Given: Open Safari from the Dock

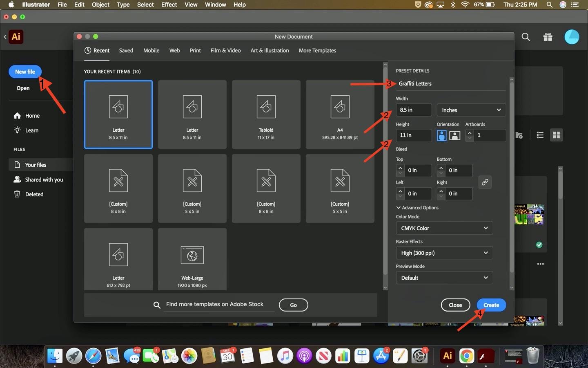Looking at the screenshot, I should (x=93, y=356).
